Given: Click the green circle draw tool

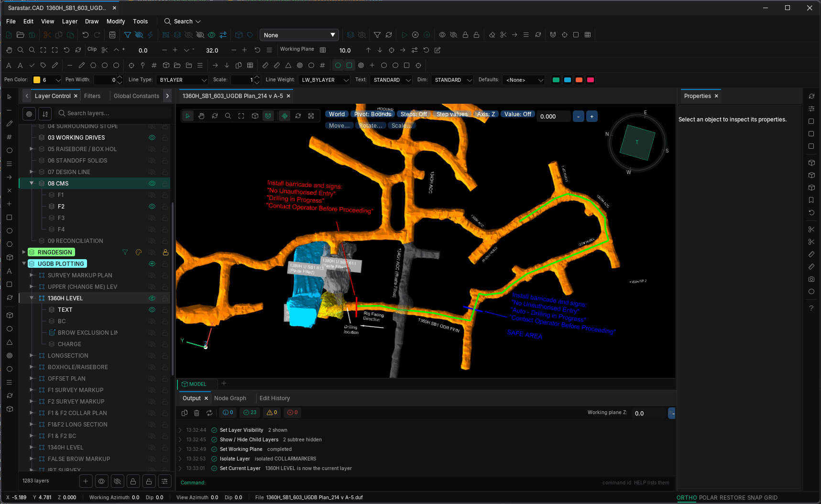Looking at the screenshot, I should 338,66.
